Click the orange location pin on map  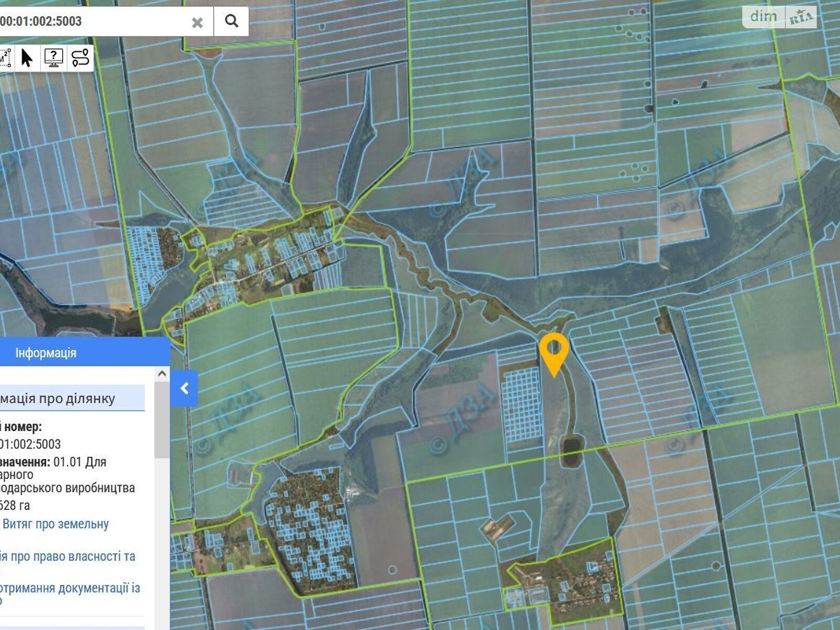coord(554,351)
